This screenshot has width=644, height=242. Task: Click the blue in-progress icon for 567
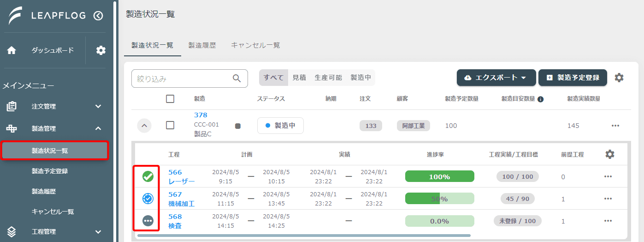pyautogui.click(x=148, y=199)
